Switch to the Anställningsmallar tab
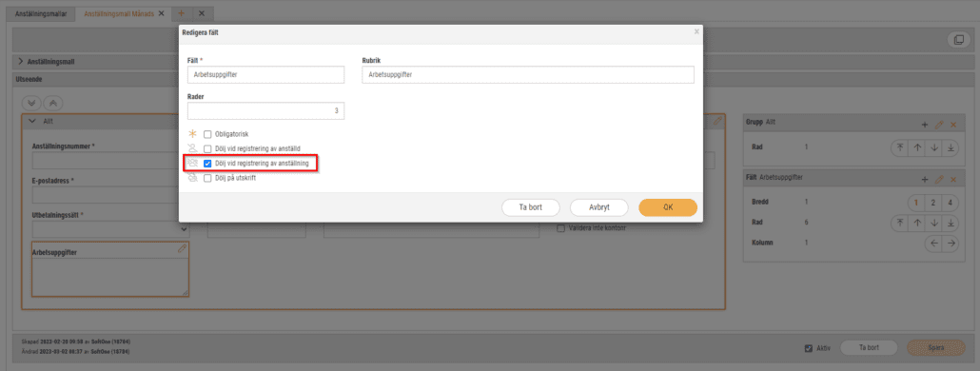 pos(41,13)
